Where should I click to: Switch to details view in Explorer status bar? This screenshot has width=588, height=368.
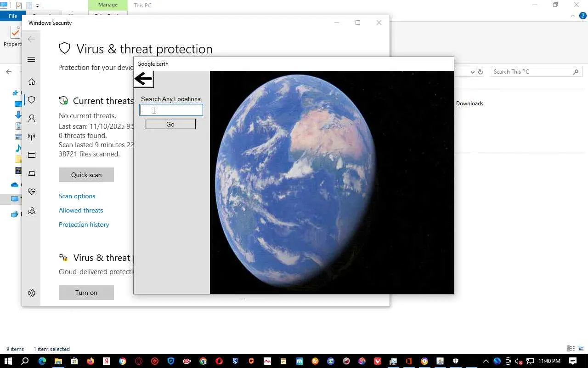coord(571,349)
